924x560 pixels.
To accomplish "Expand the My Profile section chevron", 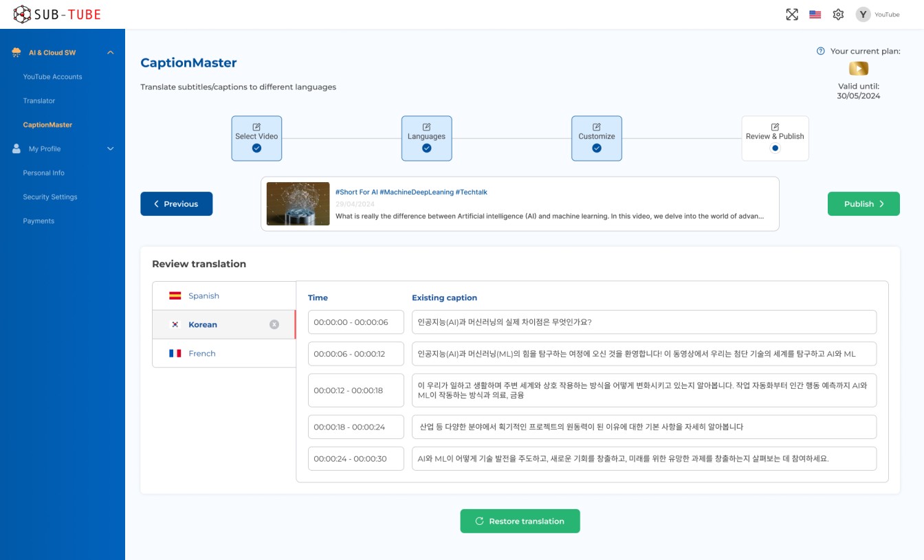I will pos(110,148).
